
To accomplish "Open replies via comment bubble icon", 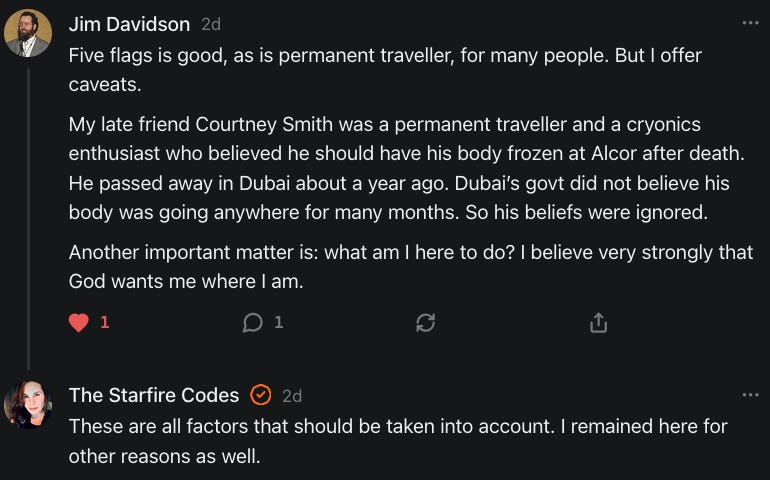I will (252, 323).
